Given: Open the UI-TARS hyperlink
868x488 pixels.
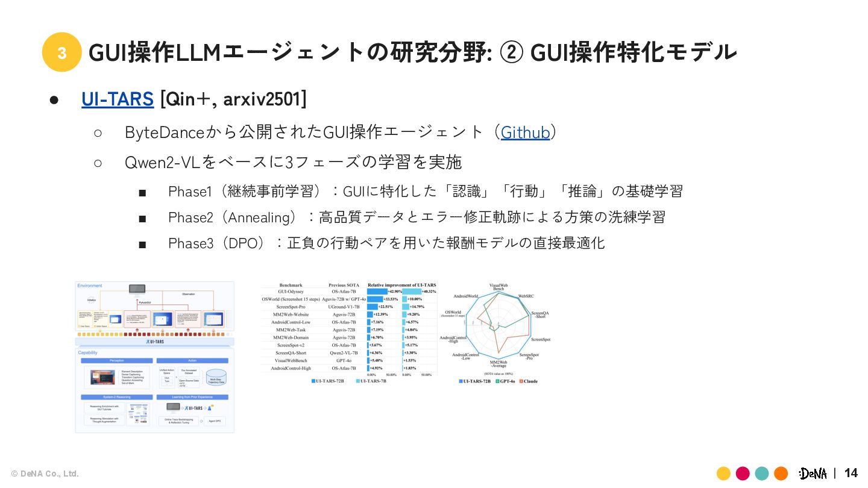Looking at the screenshot, I should [x=118, y=99].
